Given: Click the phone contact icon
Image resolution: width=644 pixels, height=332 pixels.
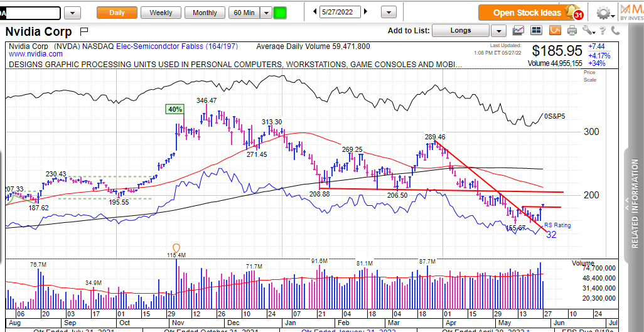Looking at the screenshot, I should (x=615, y=30).
